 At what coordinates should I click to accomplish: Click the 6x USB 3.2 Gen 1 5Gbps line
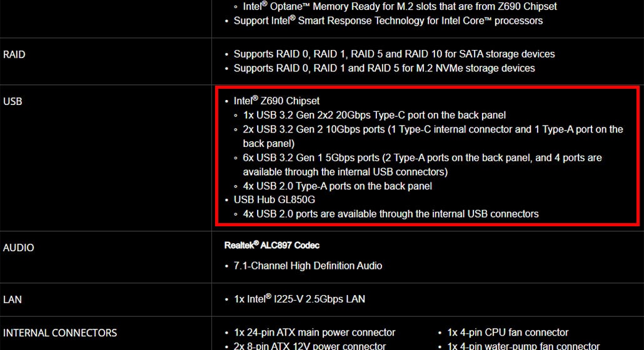422,164
